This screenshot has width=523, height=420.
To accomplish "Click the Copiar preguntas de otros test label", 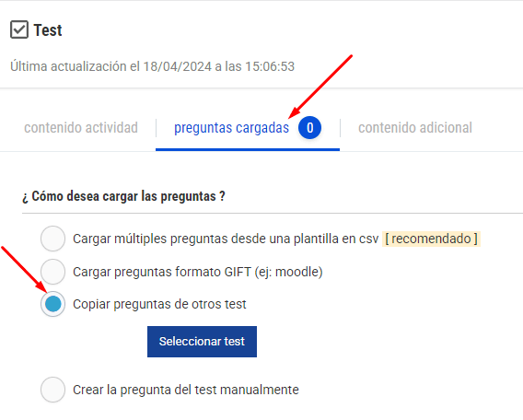I will (159, 304).
